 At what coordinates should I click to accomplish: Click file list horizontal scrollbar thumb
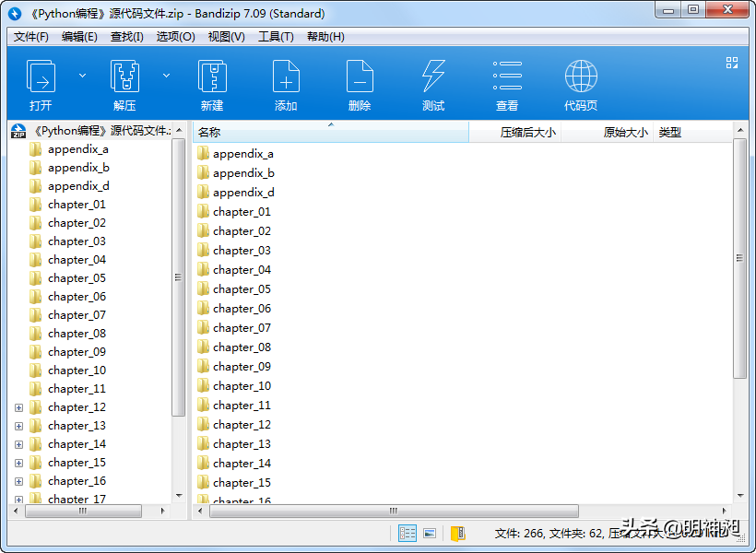pyautogui.click(x=394, y=511)
